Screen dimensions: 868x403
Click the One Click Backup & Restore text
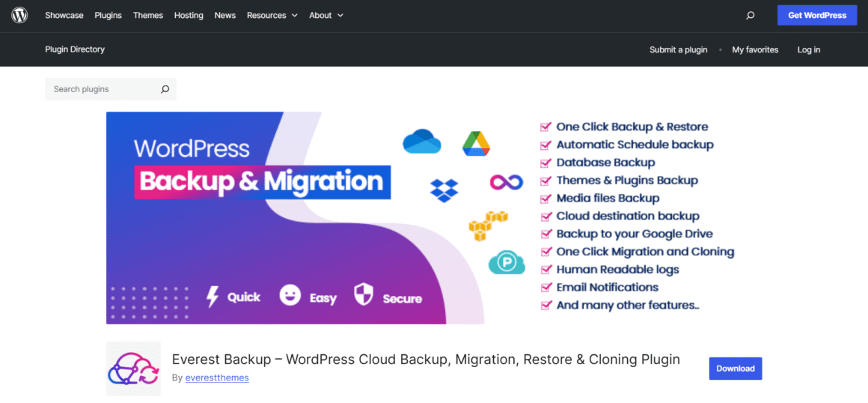click(x=632, y=127)
